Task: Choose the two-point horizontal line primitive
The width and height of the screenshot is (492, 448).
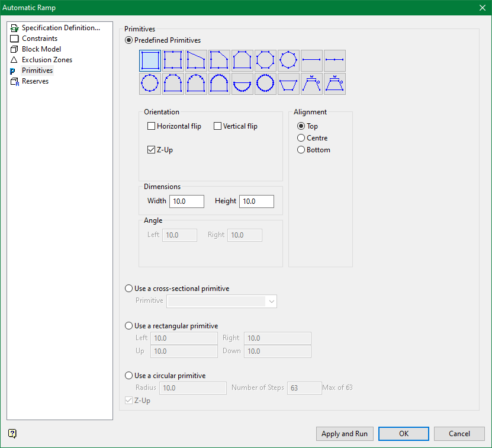Action: [312, 61]
